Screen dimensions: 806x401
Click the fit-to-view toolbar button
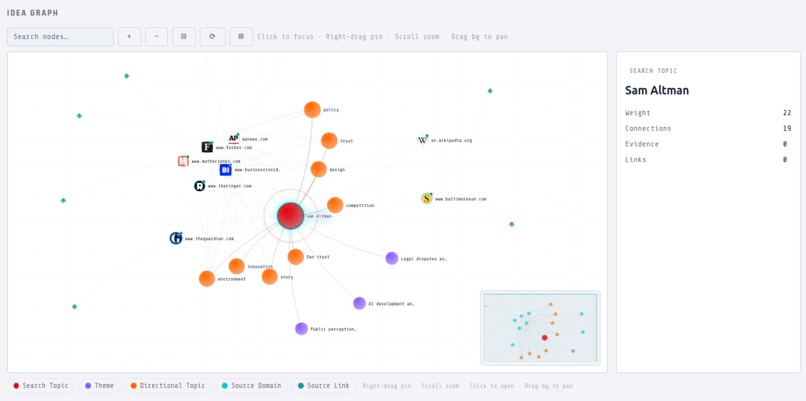[184, 37]
